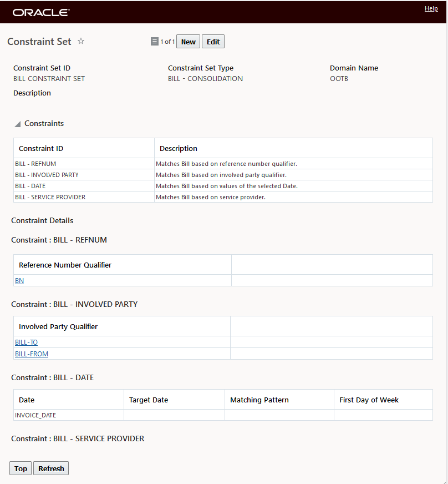Click the INVOICE_DATE cell in the date table
The image size is (448, 484).
(35, 415)
